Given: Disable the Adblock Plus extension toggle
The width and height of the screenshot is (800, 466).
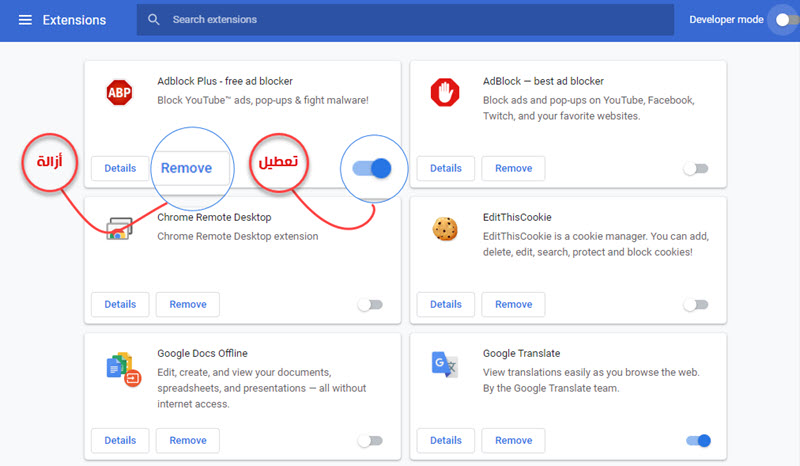Looking at the screenshot, I should click(372, 168).
